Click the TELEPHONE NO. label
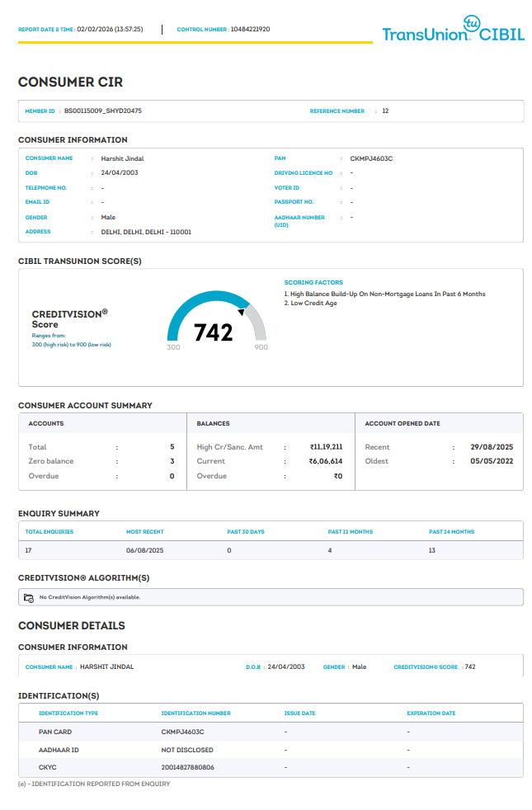 46,188
